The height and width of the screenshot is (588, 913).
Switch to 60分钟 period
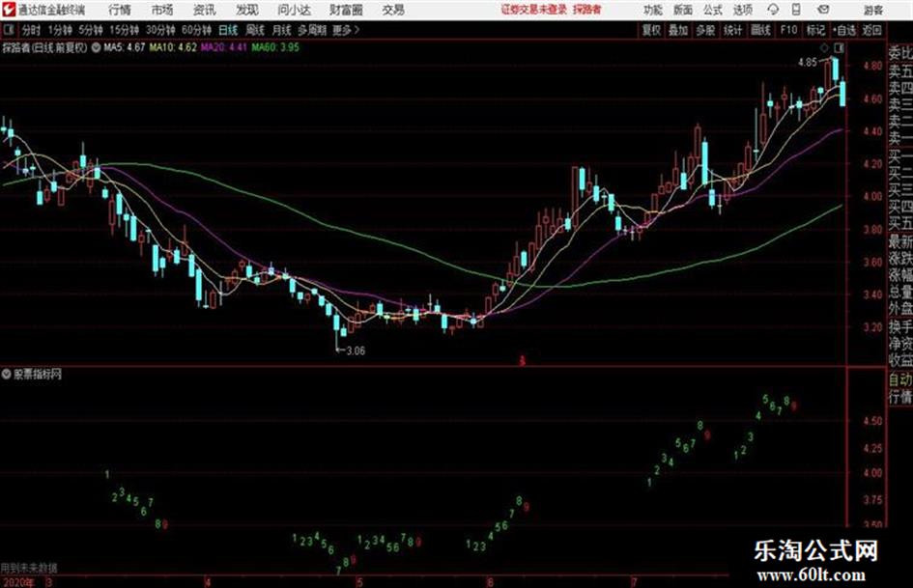pyautogui.click(x=196, y=30)
